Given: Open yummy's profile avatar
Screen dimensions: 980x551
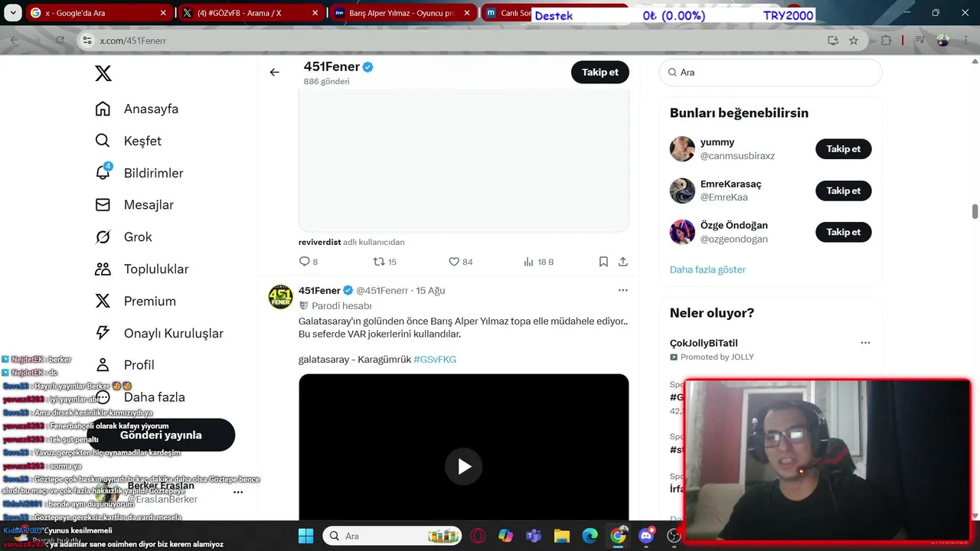Looking at the screenshot, I should (682, 149).
